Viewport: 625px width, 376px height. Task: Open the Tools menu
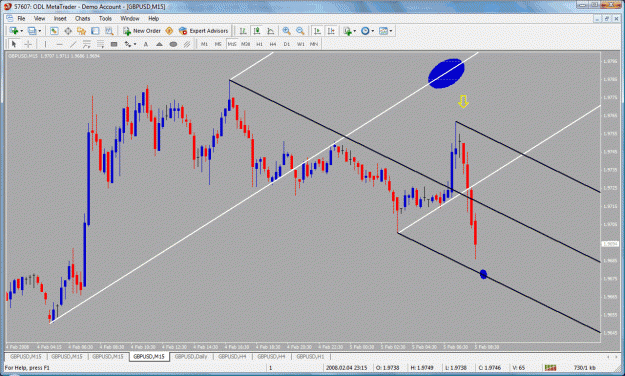[x=105, y=18]
